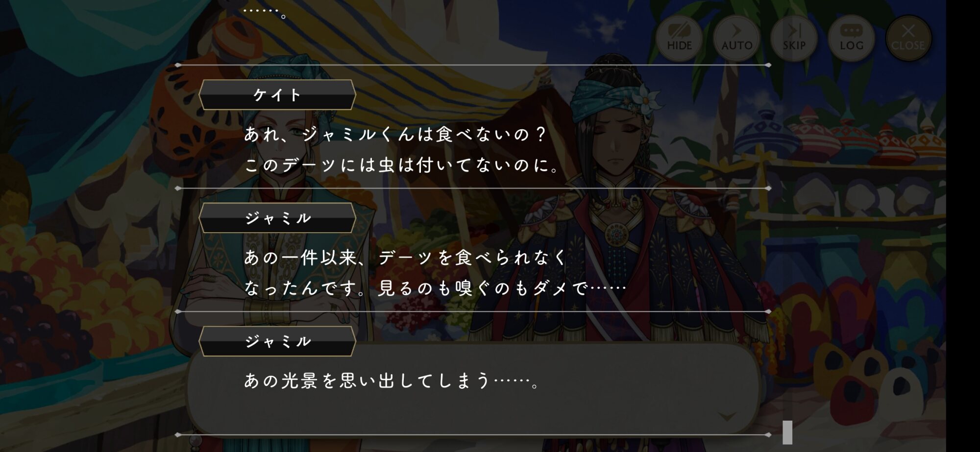Click the ケイト speaker name tag
This screenshot has height=452, width=980.
[x=277, y=95]
